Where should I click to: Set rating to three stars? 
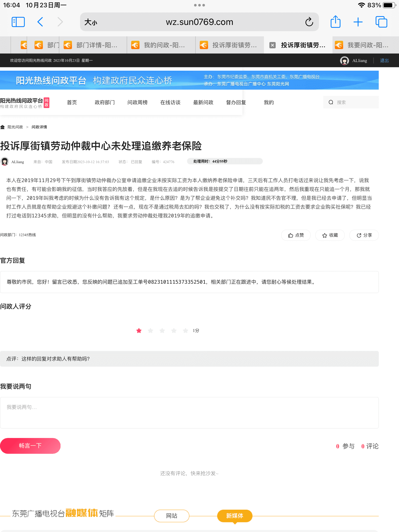(x=162, y=331)
